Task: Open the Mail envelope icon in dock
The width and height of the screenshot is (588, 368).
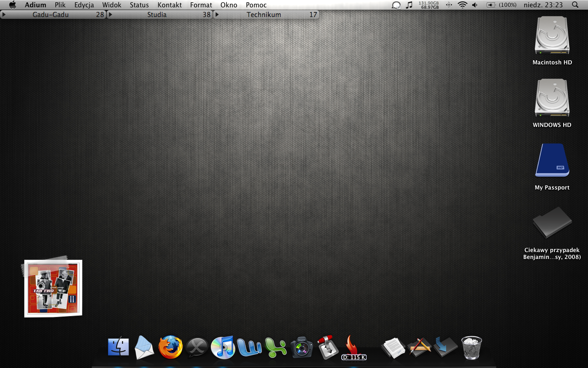Action: (144, 348)
